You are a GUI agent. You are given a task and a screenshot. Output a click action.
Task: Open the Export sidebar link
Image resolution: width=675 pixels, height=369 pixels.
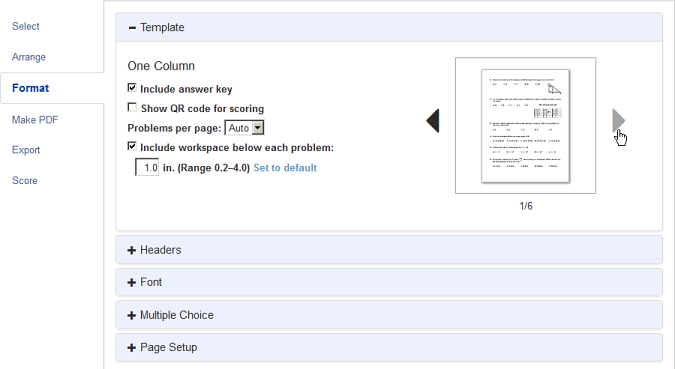[26, 150]
